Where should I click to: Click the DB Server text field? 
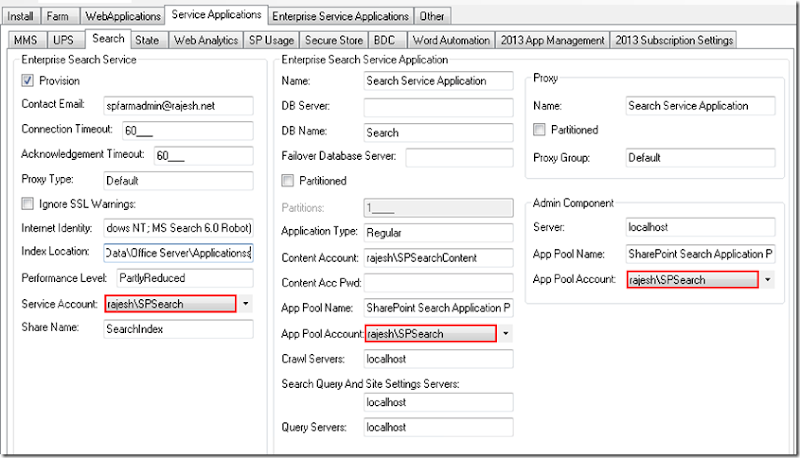(438, 106)
